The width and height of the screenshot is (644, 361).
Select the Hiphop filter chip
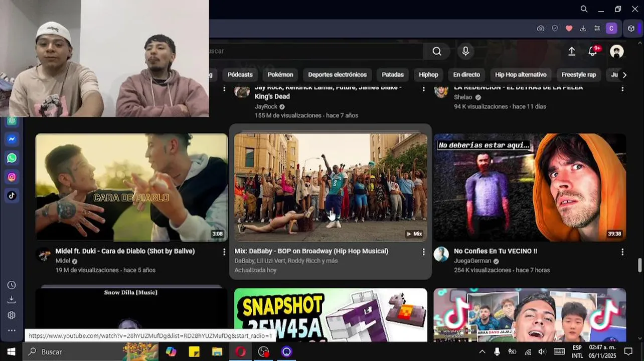tap(428, 75)
